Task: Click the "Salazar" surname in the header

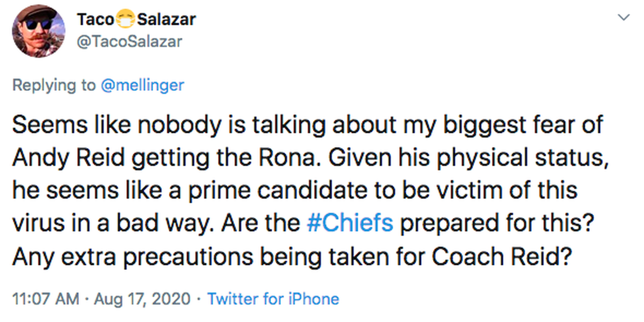Action: pos(167,19)
